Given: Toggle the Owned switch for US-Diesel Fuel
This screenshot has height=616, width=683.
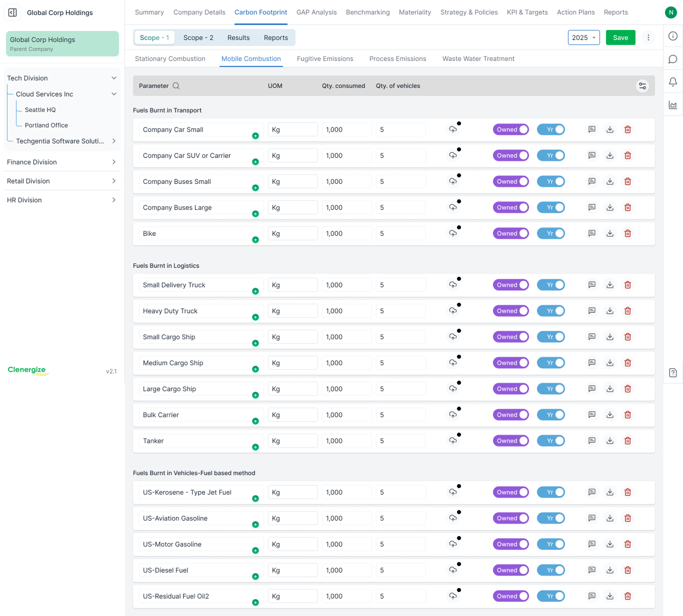Looking at the screenshot, I should pyautogui.click(x=511, y=570).
